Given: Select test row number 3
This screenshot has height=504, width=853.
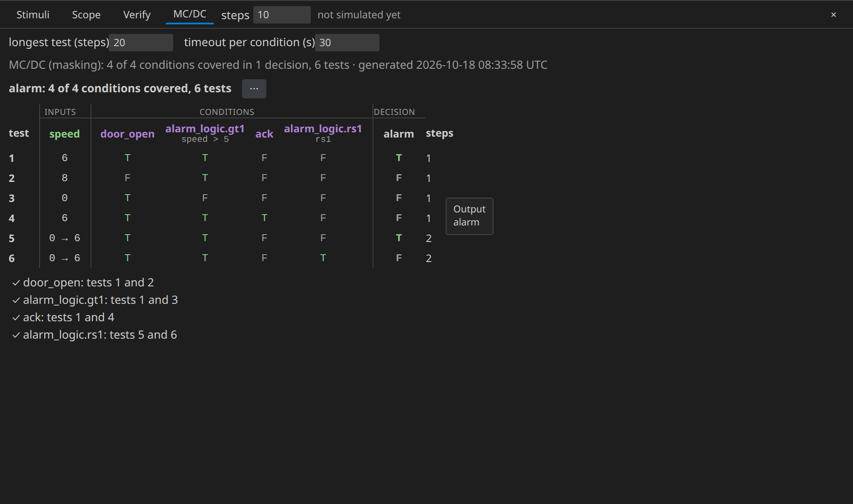Looking at the screenshot, I should point(12,198).
